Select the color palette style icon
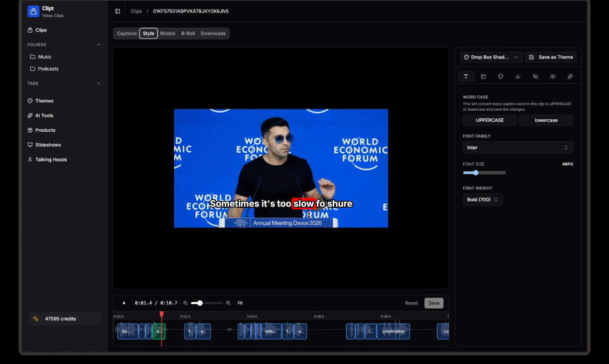Image resolution: width=609 pixels, height=364 pixels. 501,77
